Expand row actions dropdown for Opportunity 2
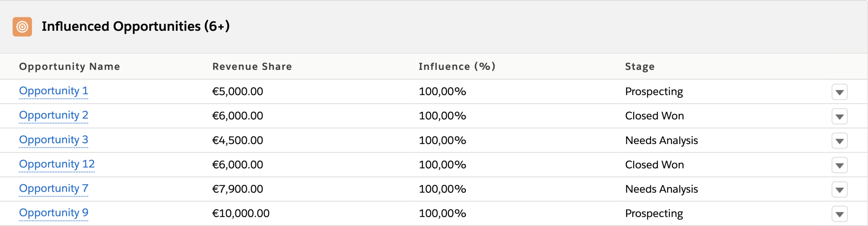 coord(839,116)
